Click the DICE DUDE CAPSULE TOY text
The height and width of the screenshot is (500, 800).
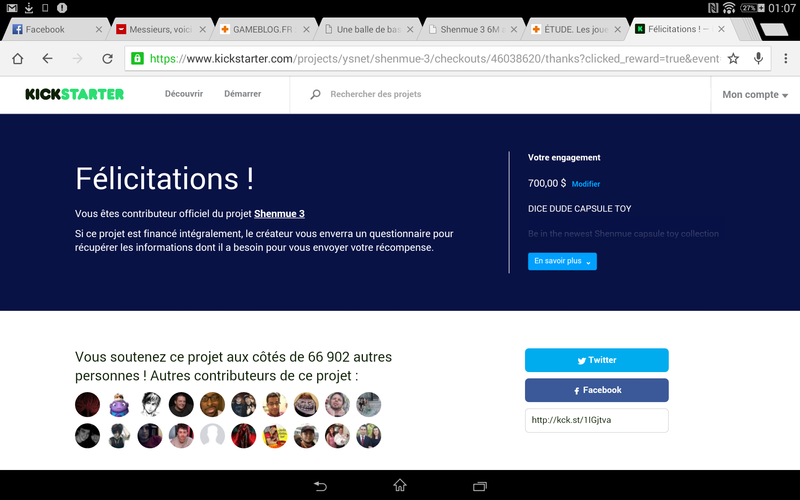point(580,209)
